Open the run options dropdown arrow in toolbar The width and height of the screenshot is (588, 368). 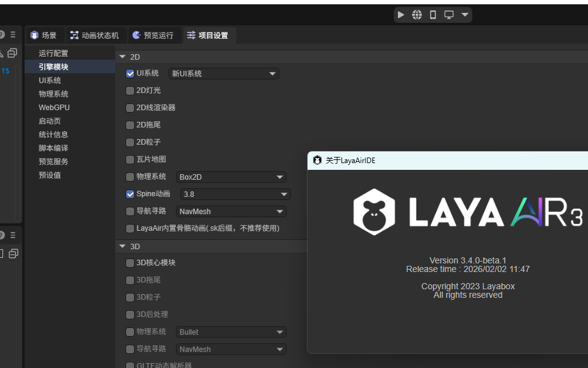pyautogui.click(x=465, y=15)
